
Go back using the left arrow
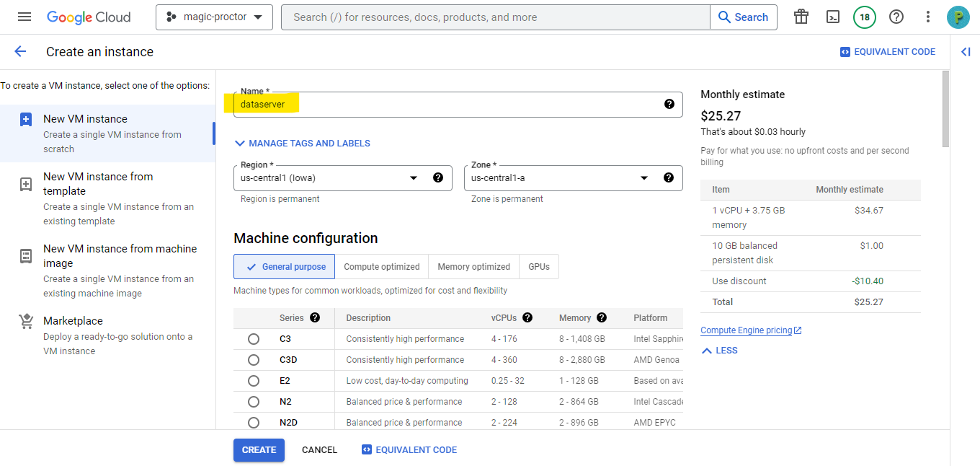click(x=20, y=52)
